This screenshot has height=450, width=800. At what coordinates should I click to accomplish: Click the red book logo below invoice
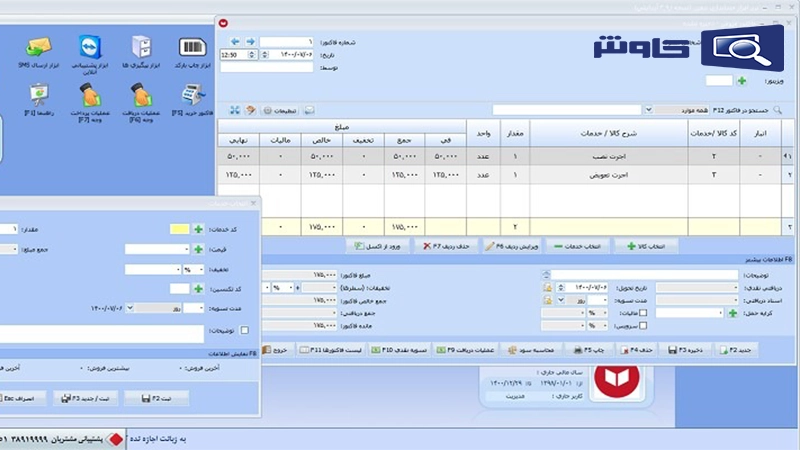(x=617, y=380)
